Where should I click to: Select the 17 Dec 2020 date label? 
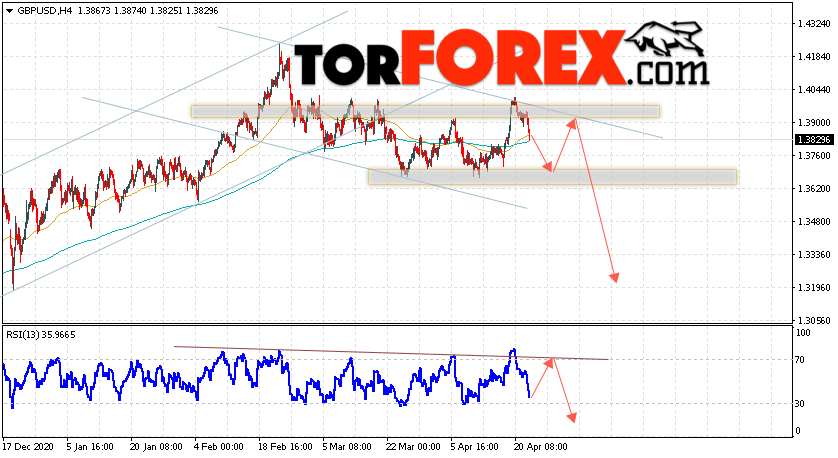[x=28, y=447]
